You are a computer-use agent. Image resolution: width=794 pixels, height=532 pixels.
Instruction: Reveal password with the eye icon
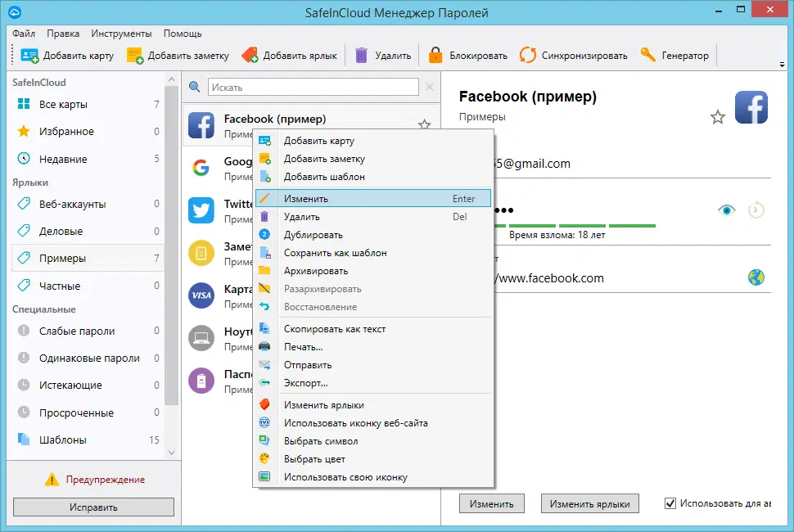[727, 210]
